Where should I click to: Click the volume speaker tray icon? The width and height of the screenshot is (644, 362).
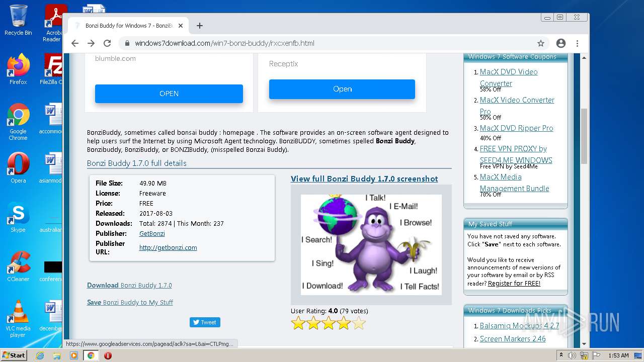572,355
